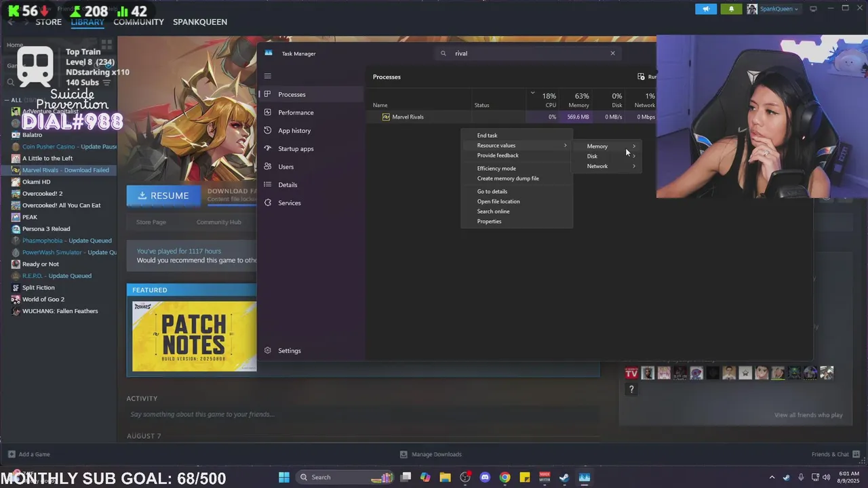Expand Resource values submenu arrow

(x=565, y=145)
